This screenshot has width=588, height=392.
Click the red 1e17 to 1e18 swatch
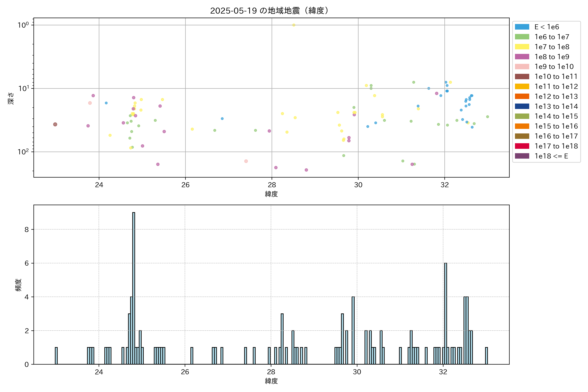click(522, 146)
